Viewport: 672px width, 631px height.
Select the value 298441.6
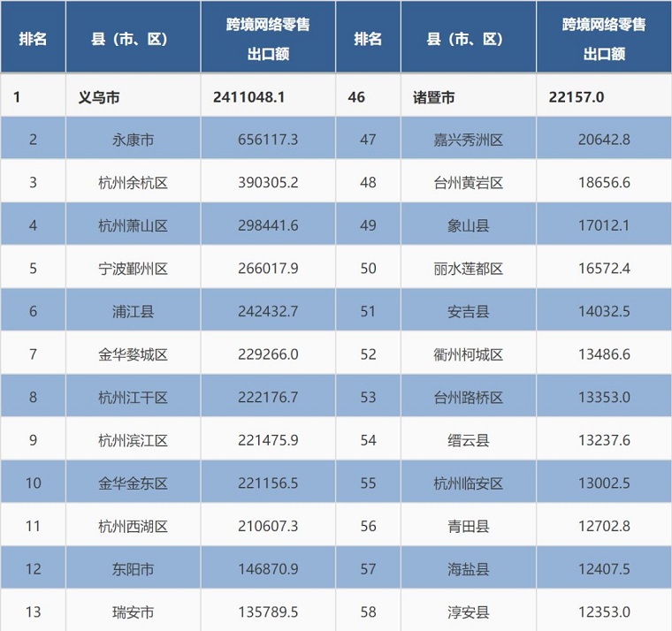point(268,225)
